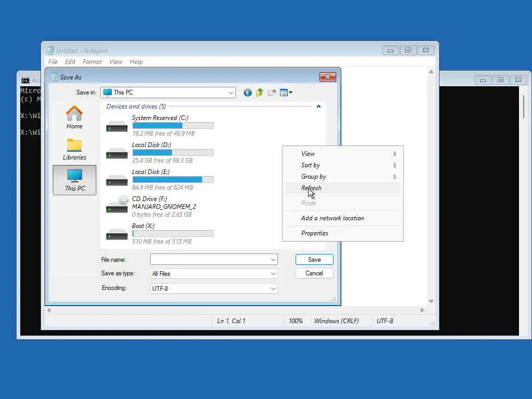Click the Ln 1, Col 1 status entry

[x=231, y=321]
